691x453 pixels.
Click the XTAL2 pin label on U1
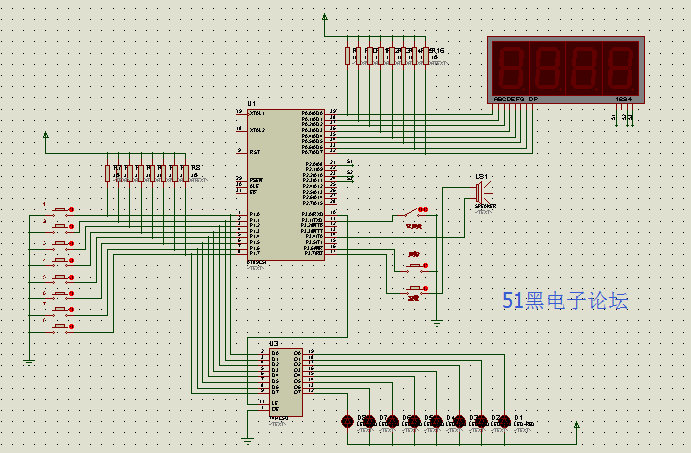click(257, 130)
